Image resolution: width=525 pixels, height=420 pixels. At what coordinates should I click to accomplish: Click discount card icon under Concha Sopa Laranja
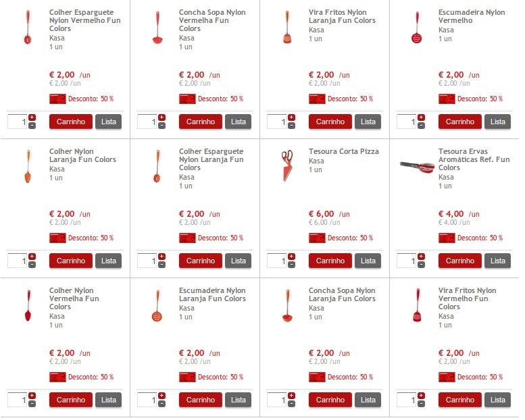coord(317,377)
